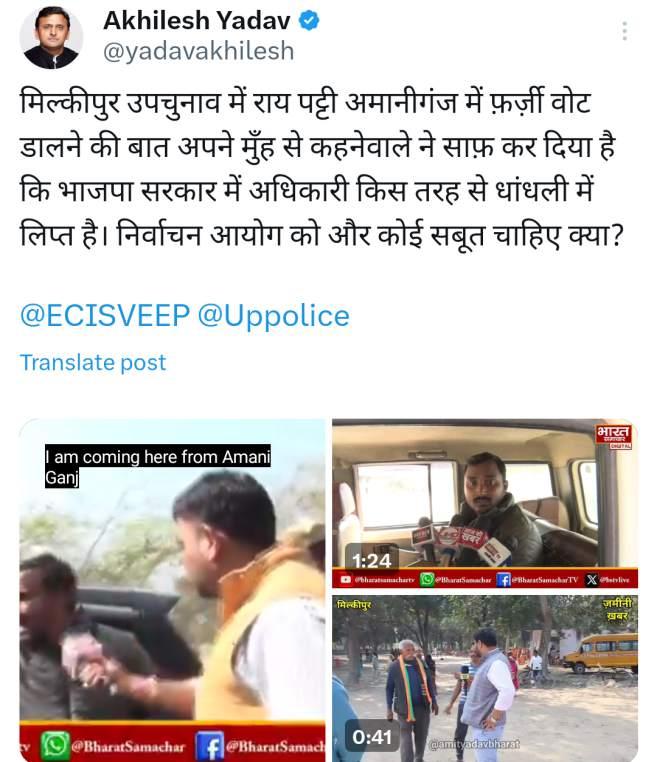Open the three-dot more options menu

[x=625, y=31]
